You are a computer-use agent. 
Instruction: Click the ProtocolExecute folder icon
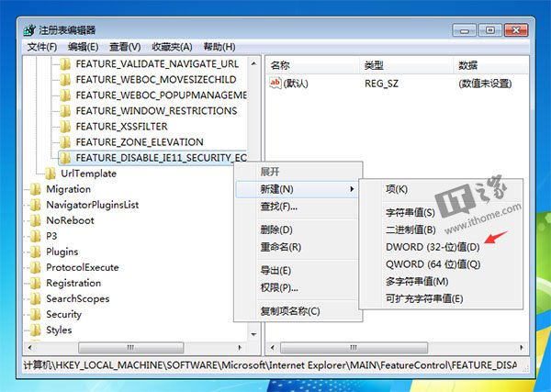tap(36, 267)
